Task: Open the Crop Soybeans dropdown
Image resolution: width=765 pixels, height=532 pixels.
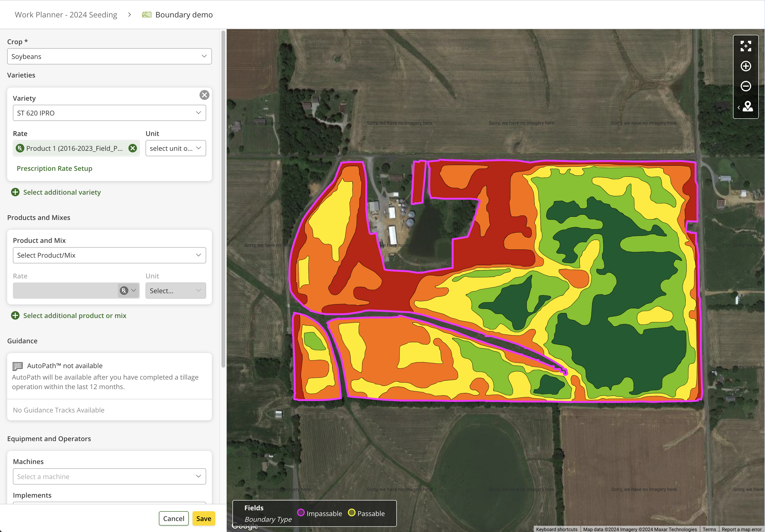Action: pos(109,56)
